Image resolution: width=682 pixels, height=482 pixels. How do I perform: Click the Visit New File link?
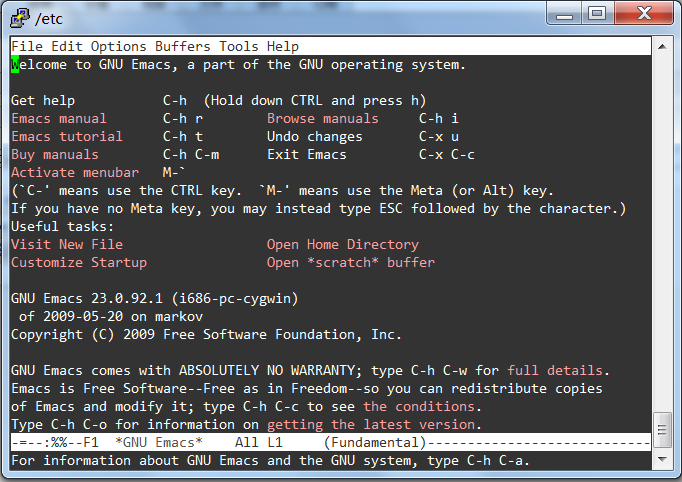coord(67,244)
